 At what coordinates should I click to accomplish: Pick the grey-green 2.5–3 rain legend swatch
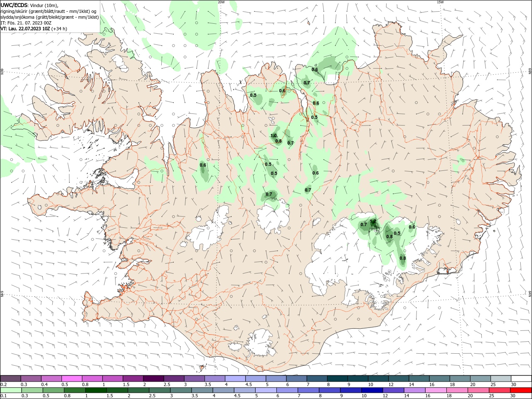click(159, 390)
